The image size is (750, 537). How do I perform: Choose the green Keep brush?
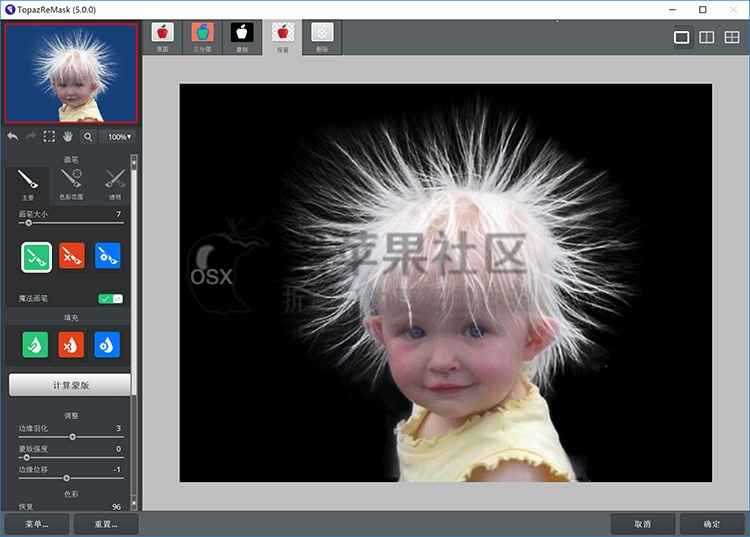point(36,257)
